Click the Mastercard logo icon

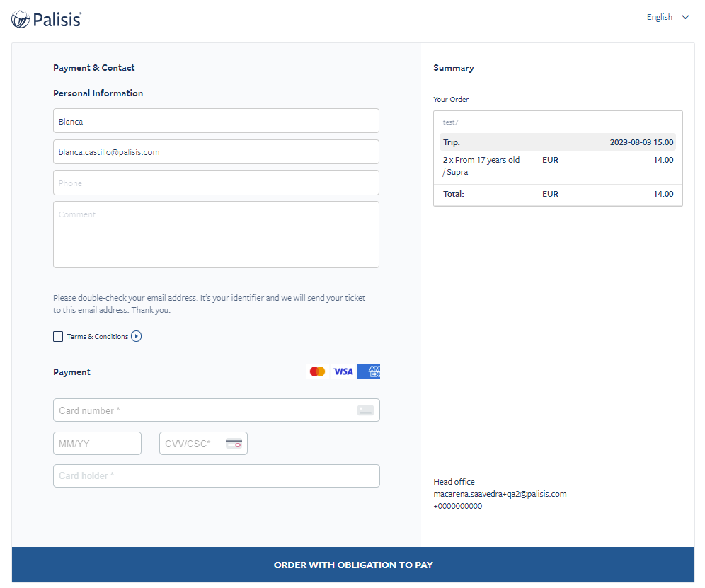click(x=317, y=371)
